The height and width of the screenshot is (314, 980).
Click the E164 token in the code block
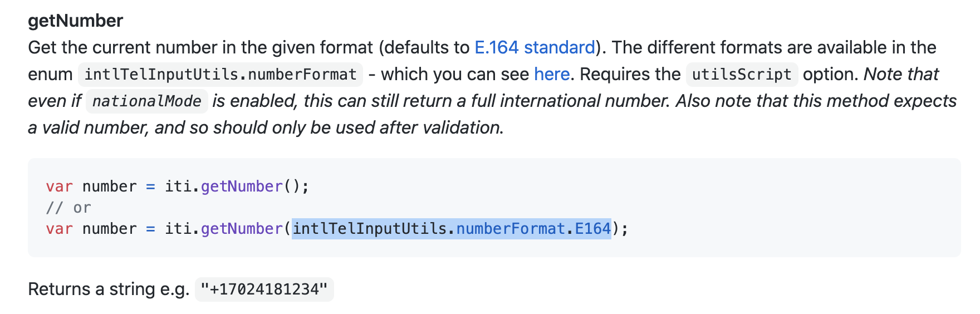592,229
